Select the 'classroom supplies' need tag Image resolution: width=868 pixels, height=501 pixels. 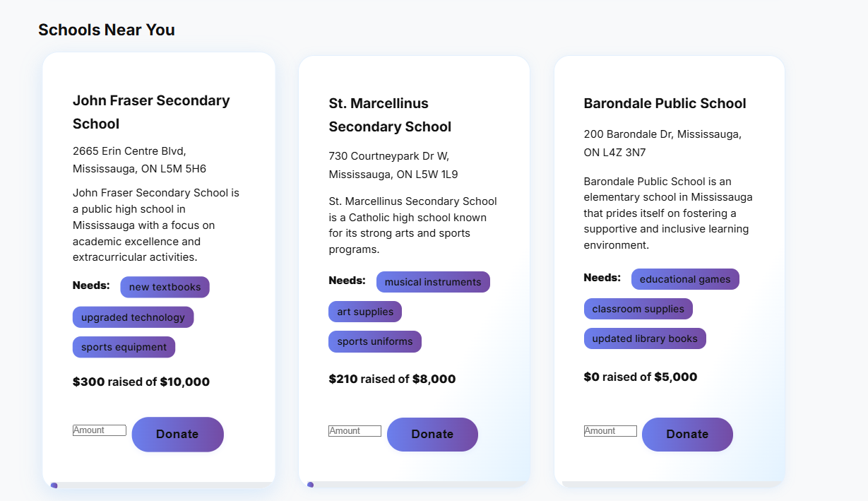pos(638,309)
